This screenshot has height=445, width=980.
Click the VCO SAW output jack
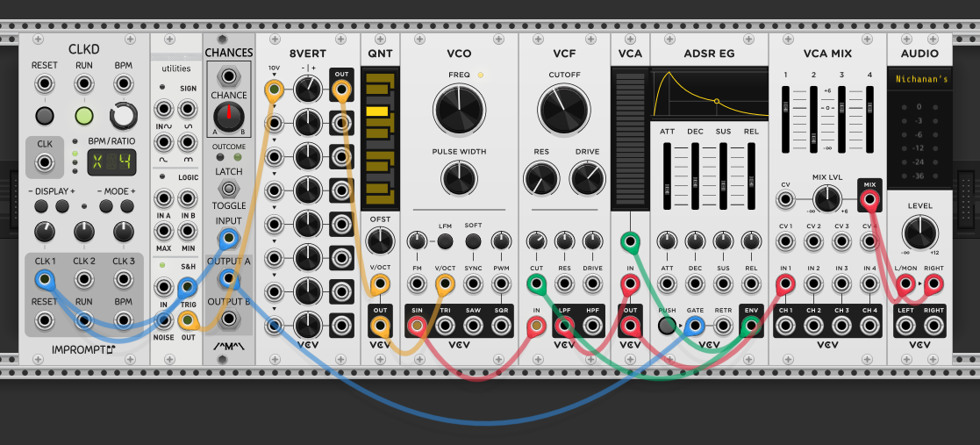(473, 326)
